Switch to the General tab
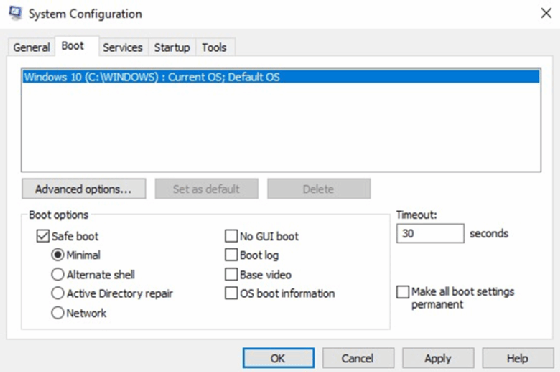This screenshot has height=372, width=560. tap(31, 47)
